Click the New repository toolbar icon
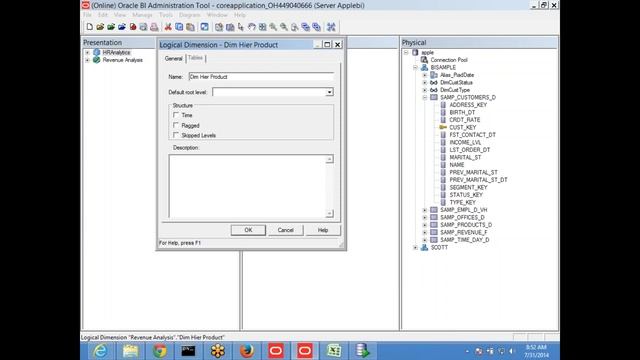 [x=89, y=27]
